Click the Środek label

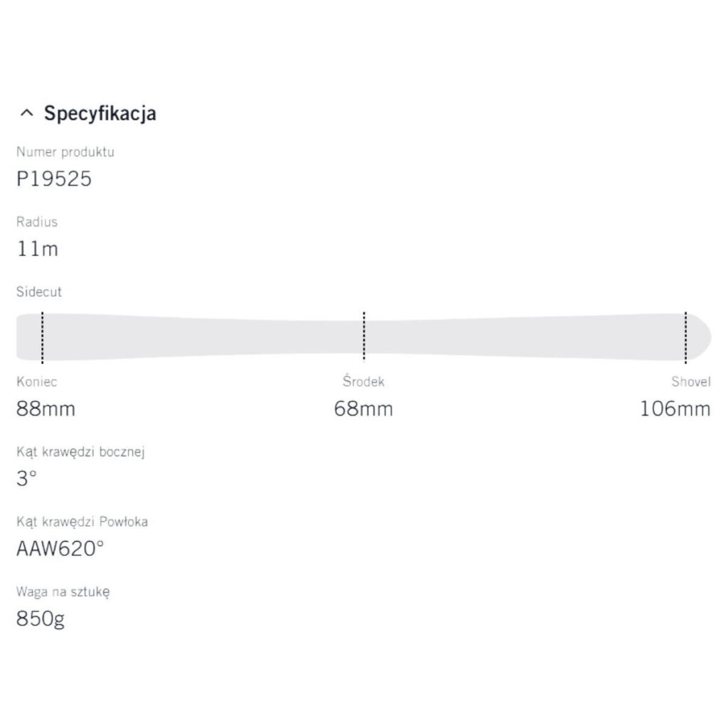[363, 382]
